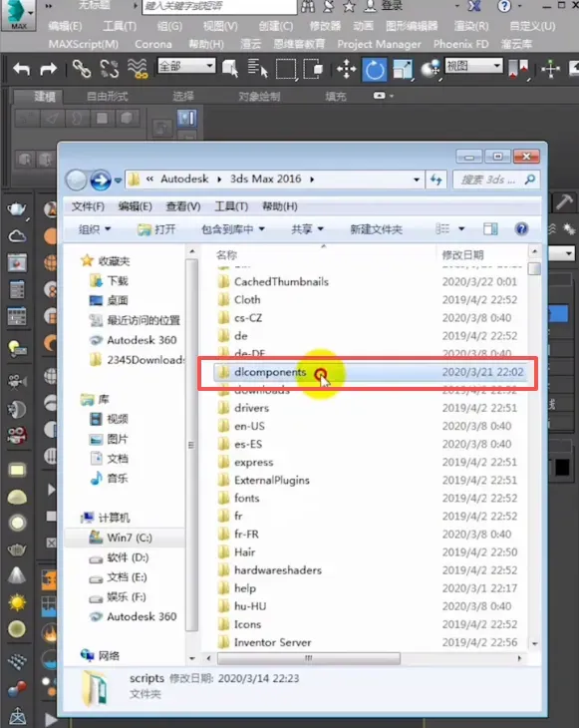Toggle the preview pane button
Screen dimensions: 579x728
point(490,229)
